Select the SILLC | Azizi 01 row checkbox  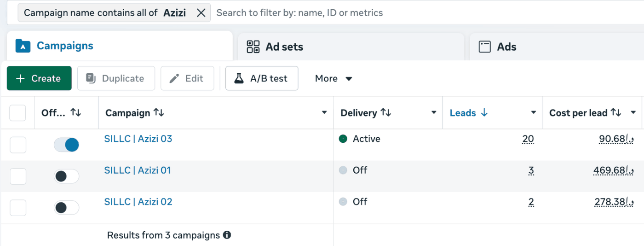(18, 176)
